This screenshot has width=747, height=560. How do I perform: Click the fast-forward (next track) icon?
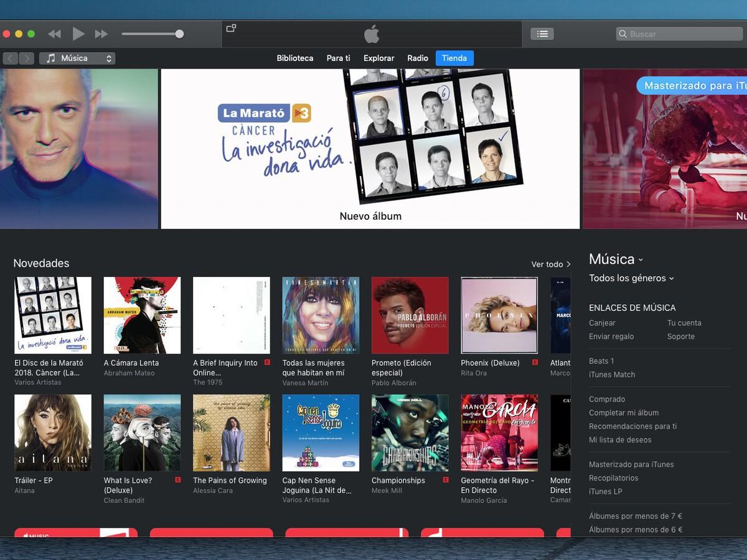pyautogui.click(x=101, y=34)
